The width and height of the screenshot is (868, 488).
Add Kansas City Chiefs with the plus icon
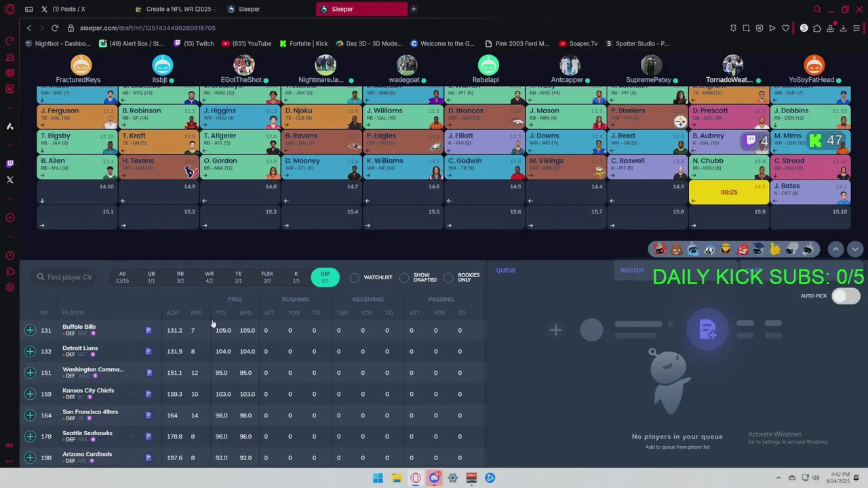coord(30,394)
